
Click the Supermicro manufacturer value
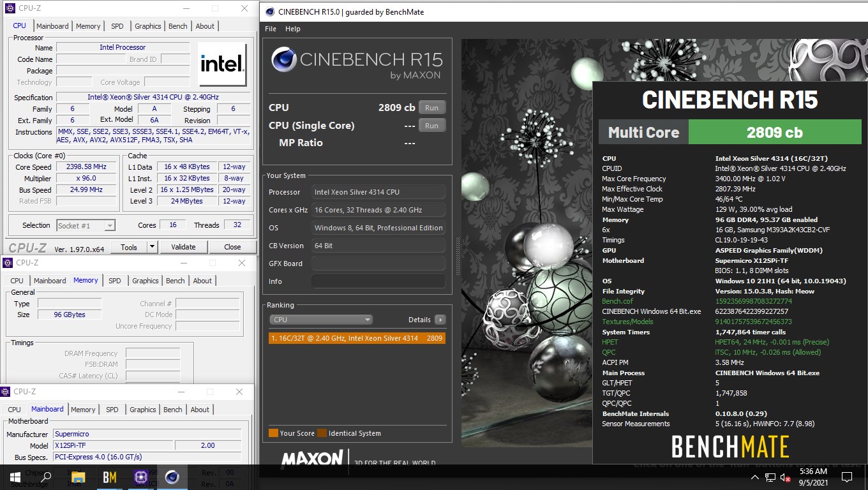(x=147, y=434)
